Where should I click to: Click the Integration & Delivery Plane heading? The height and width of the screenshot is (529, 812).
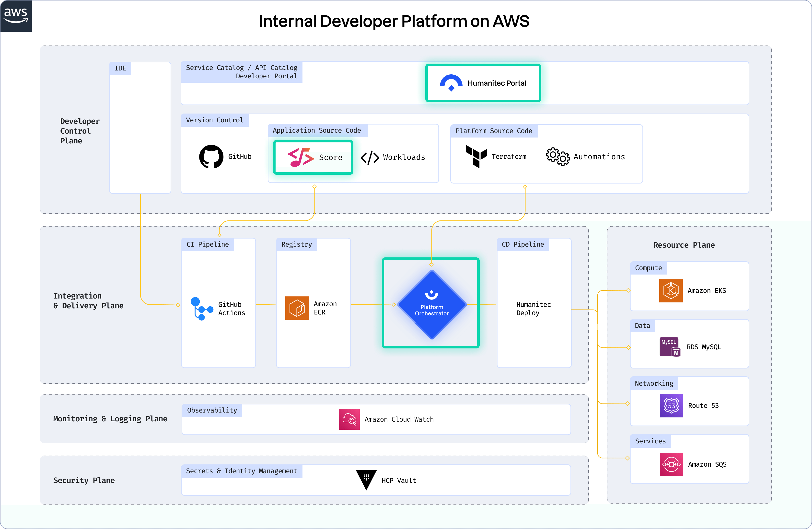[x=88, y=301]
